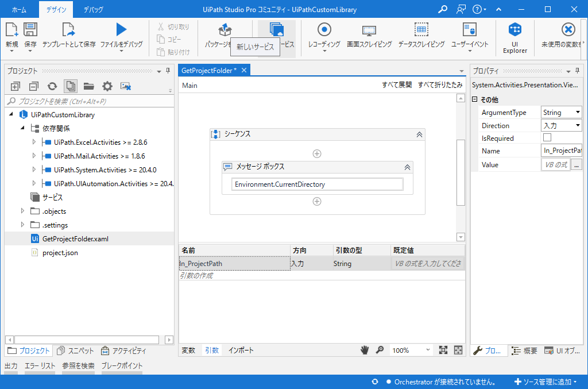Expand UiPath.System.Activities dependency

(34, 170)
